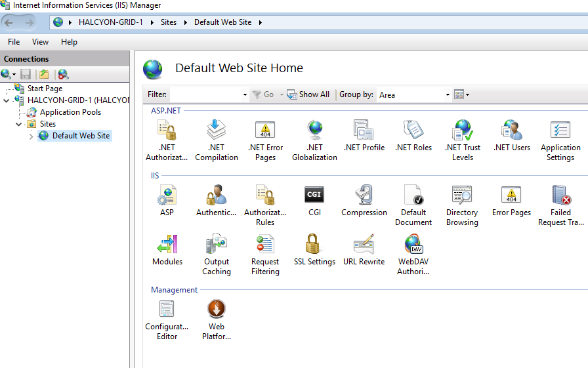Select Default Web Site tree node
The width and height of the screenshot is (588, 368).
click(81, 136)
